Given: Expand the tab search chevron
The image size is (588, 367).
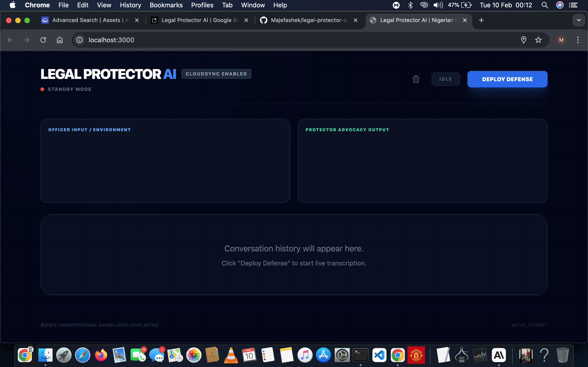Looking at the screenshot, I should pos(579,20).
